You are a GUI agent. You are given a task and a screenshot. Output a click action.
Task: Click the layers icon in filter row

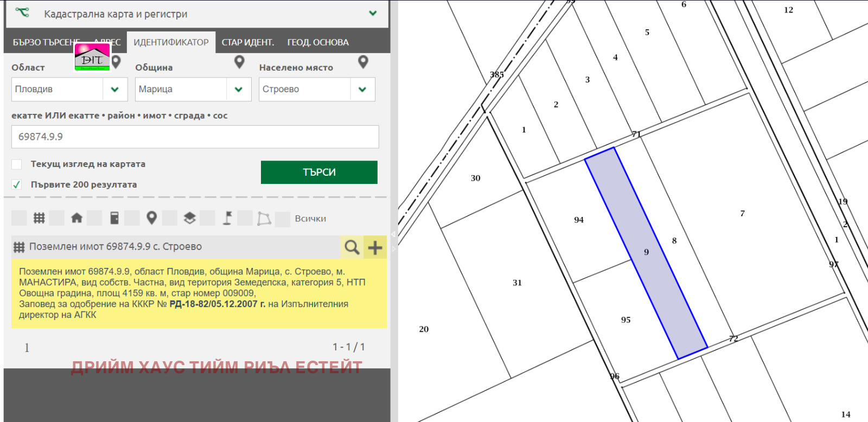click(x=189, y=218)
